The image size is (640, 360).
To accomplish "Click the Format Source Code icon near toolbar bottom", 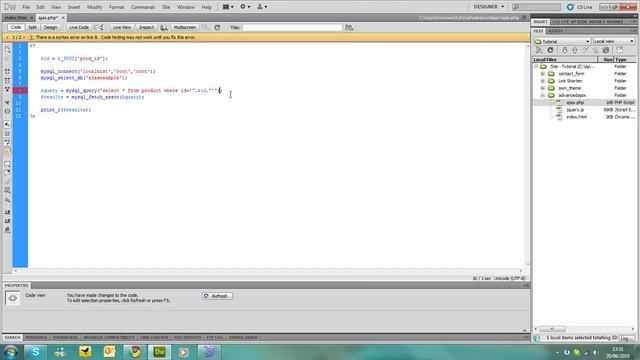I will pos(7,230).
